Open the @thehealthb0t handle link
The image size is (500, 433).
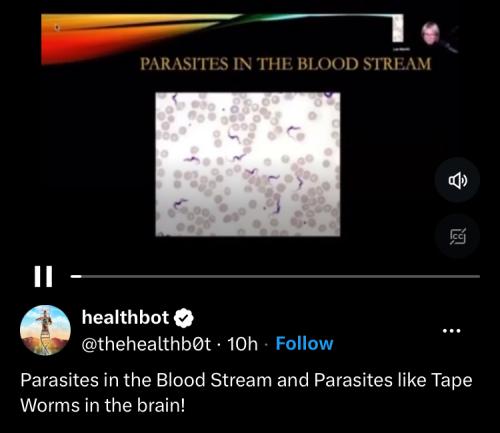pos(146,344)
